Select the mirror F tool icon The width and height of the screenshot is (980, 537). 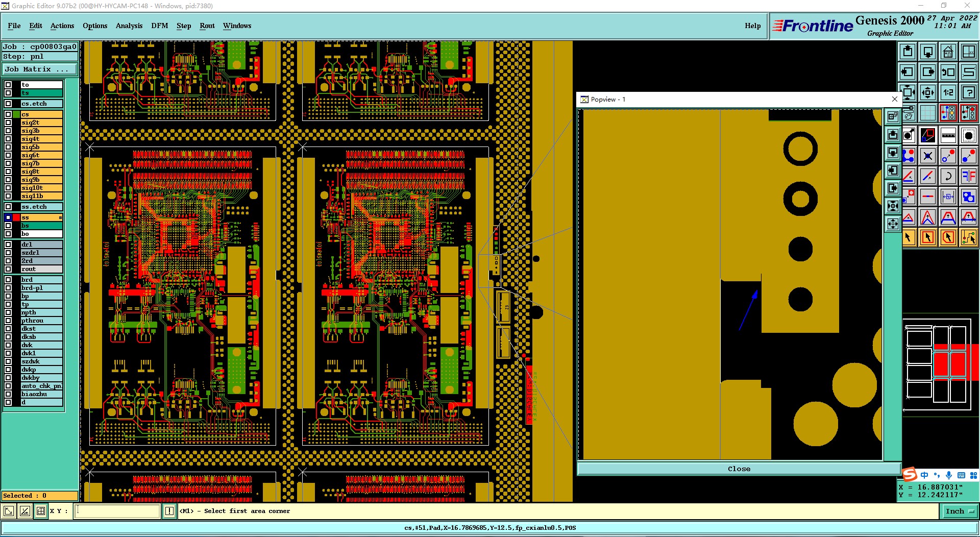coord(969,176)
